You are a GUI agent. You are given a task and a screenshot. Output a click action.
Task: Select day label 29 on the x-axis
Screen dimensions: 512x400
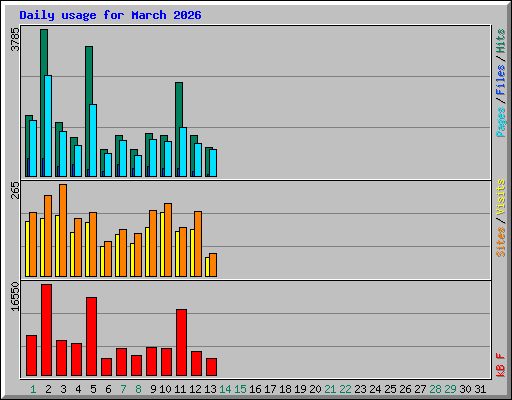point(450,389)
